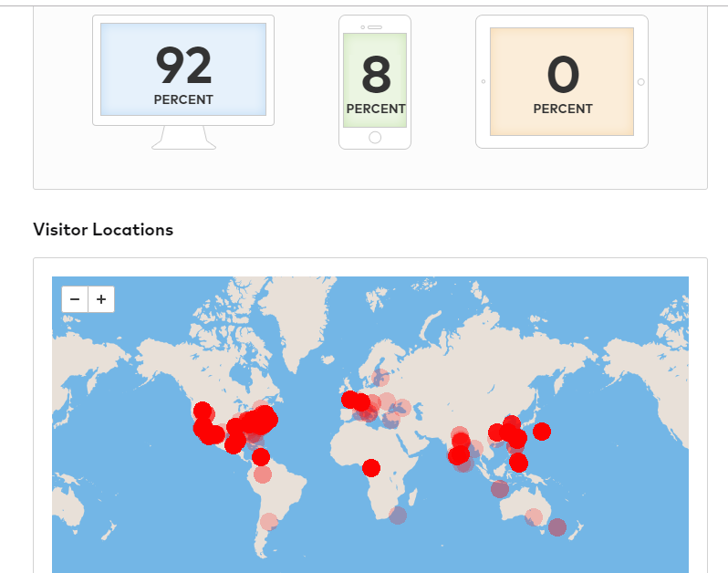Click the faded marker in northern Brazil

pyautogui.click(x=263, y=474)
